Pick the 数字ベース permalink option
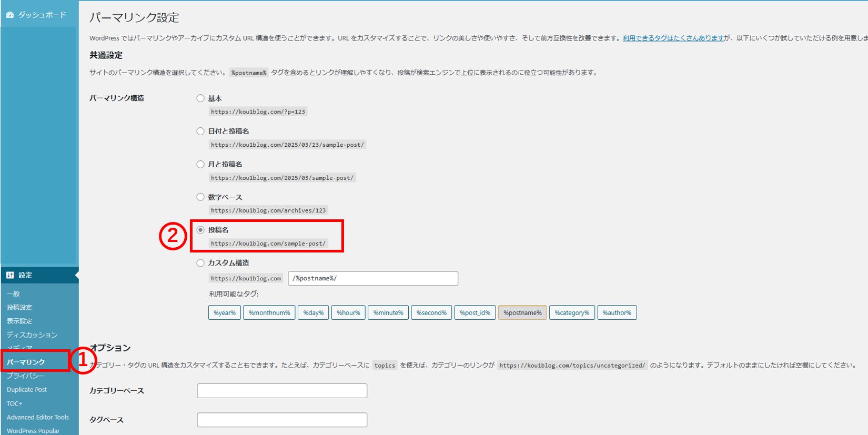Image resolution: width=868 pixels, height=435 pixels. point(200,197)
